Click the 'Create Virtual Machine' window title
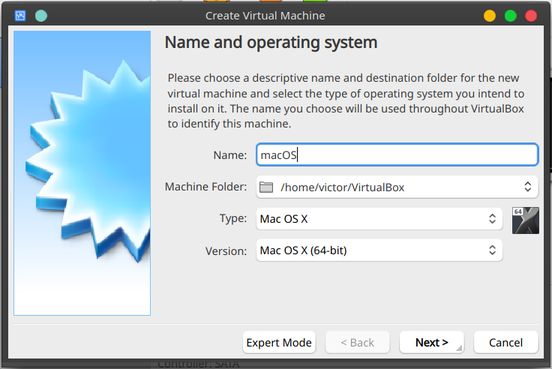Image resolution: width=552 pixels, height=369 pixels. coord(265,16)
